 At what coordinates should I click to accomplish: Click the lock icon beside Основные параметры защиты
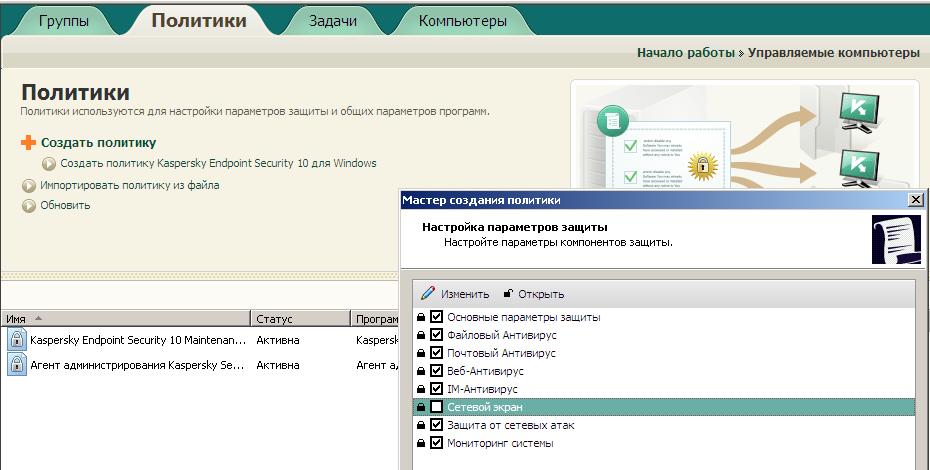click(x=421, y=317)
